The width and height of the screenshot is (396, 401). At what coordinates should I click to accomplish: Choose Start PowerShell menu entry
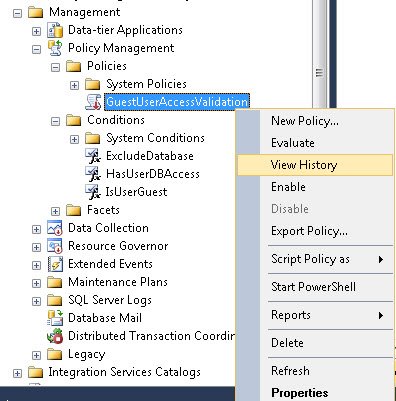pyautogui.click(x=315, y=287)
